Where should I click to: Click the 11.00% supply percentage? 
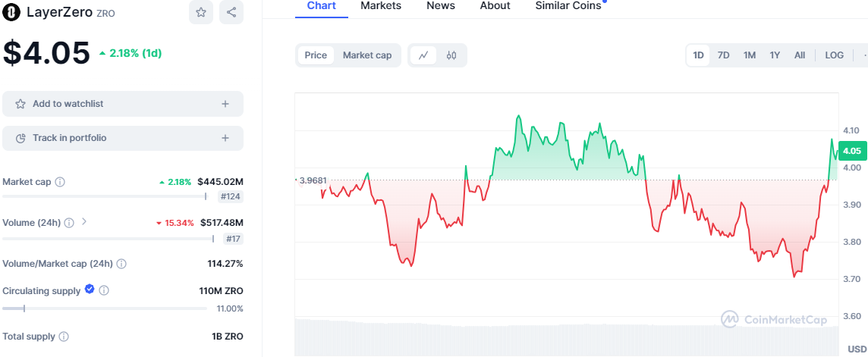pyautogui.click(x=230, y=308)
